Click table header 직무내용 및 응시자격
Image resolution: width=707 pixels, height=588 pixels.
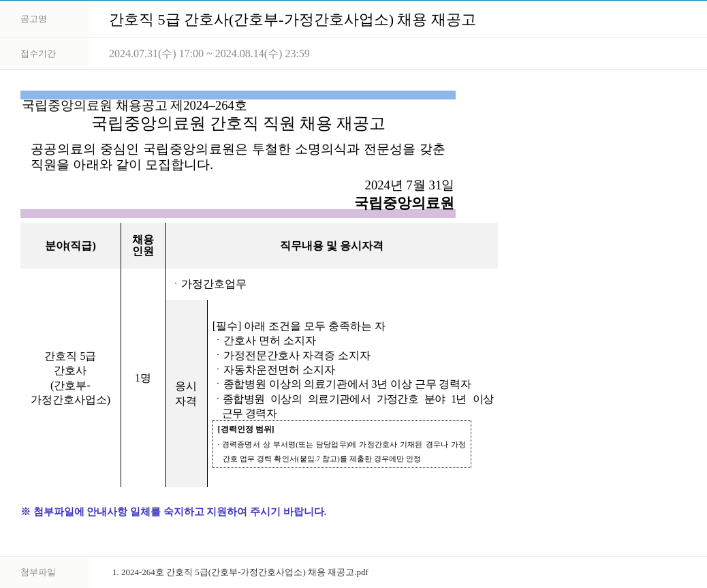332,246
